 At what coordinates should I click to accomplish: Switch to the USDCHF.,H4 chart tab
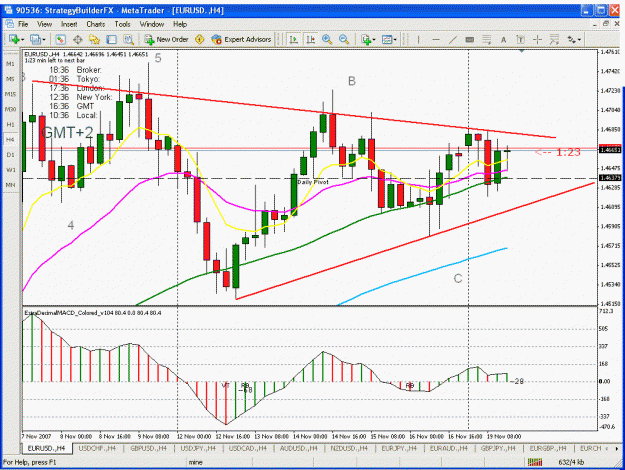click(97, 448)
